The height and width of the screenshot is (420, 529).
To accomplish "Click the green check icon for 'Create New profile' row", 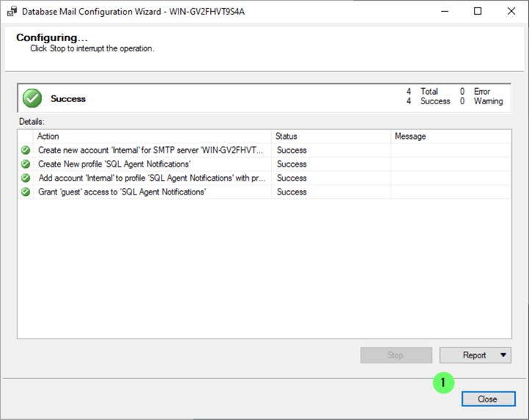I will tap(26, 164).
